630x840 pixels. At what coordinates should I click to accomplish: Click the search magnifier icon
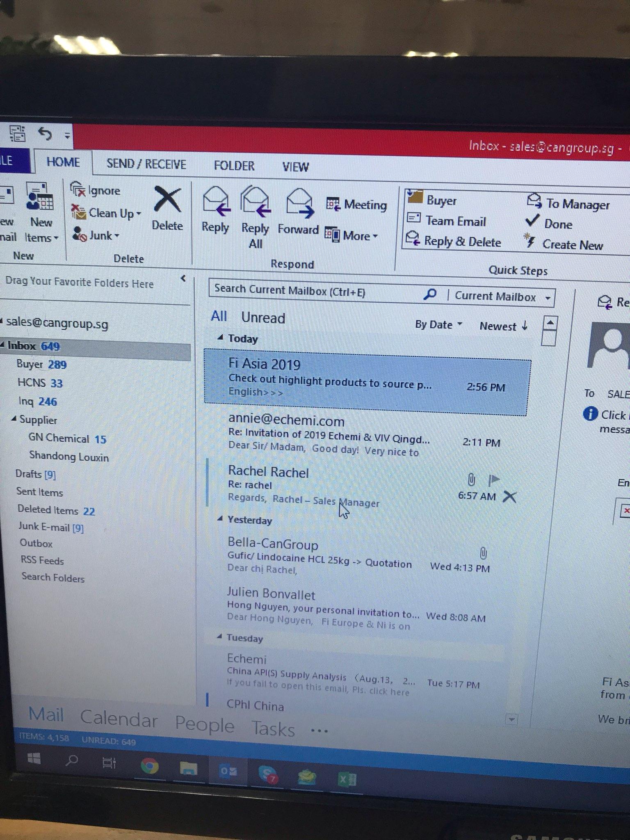tap(430, 294)
